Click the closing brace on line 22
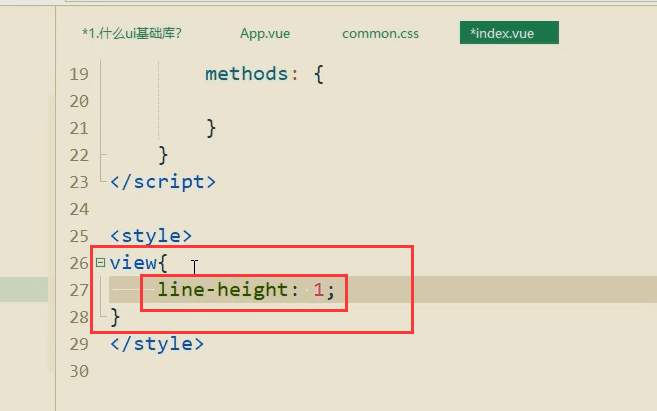Viewport: 657px width, 411px height. pyautogui.click(x=163, y=155)
